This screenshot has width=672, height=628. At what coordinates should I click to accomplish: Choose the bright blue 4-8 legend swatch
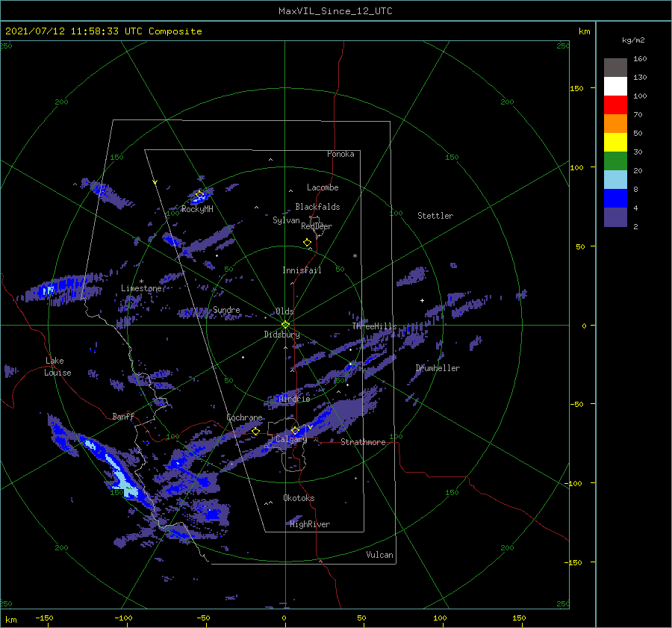point(615,199)
